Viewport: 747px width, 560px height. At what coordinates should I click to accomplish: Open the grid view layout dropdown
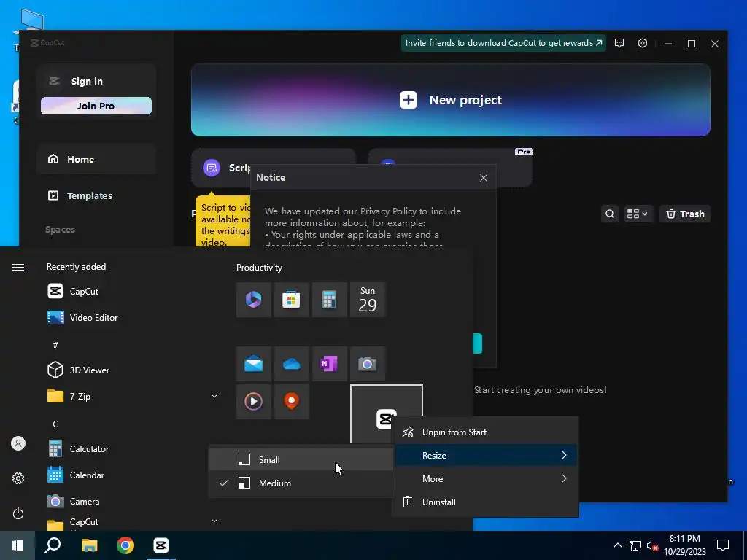point(638,214)
